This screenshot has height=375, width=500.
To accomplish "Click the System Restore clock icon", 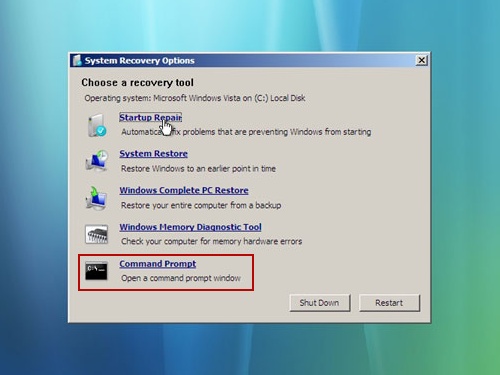I will [97, 161].
